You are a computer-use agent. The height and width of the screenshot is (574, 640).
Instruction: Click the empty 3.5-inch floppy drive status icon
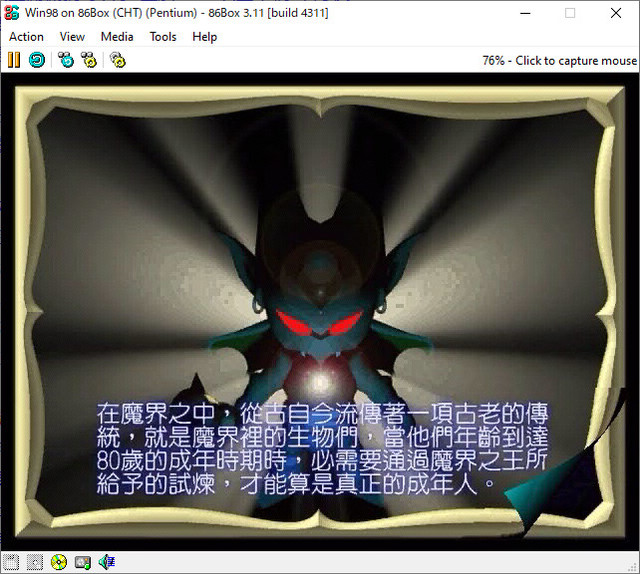coord(11,563)
